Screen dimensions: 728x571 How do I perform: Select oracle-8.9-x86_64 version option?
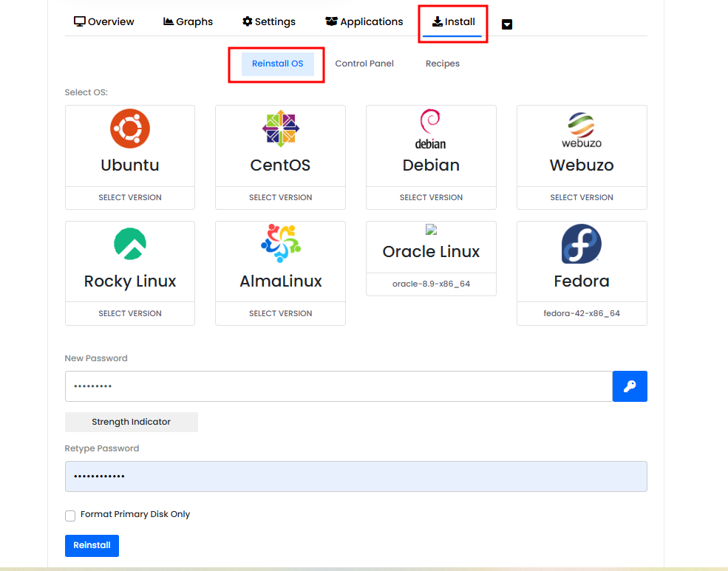pos(431,284)
